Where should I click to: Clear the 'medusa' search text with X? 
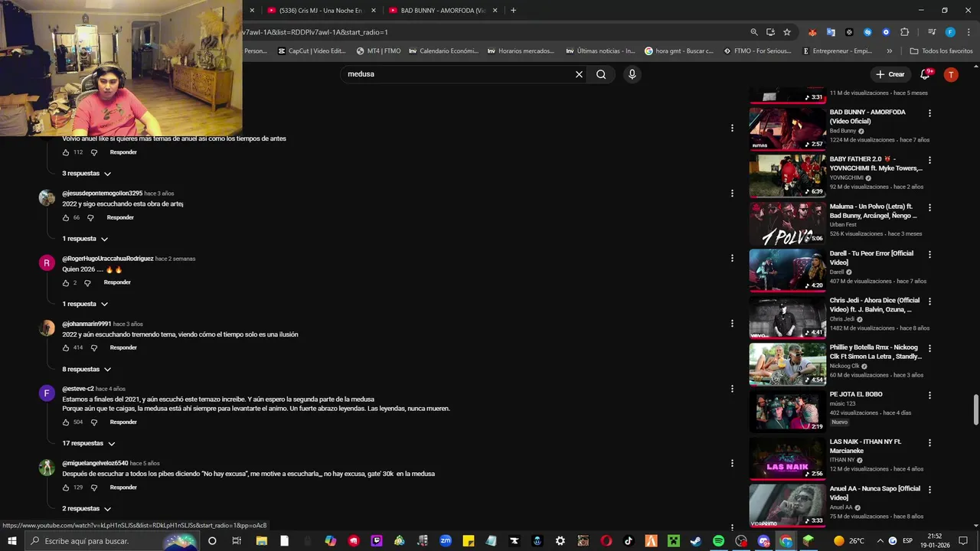tap(579, 74)
